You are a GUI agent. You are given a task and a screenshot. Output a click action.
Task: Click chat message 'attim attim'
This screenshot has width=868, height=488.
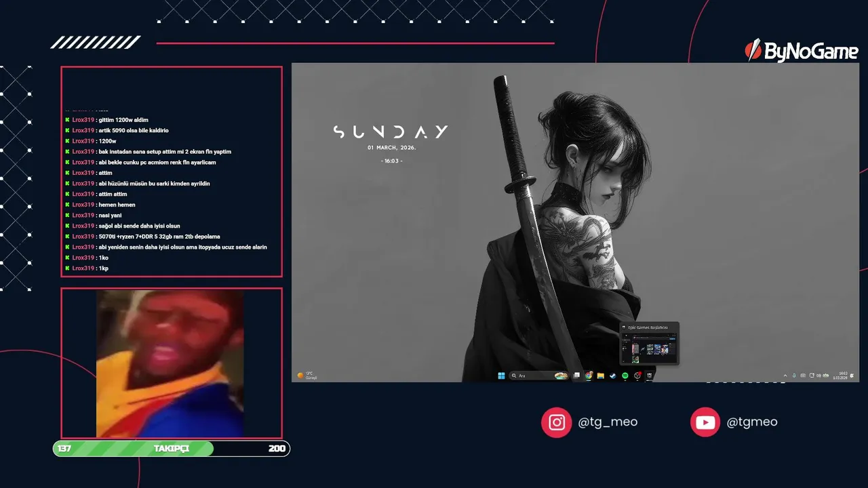(x=112, y=194)
